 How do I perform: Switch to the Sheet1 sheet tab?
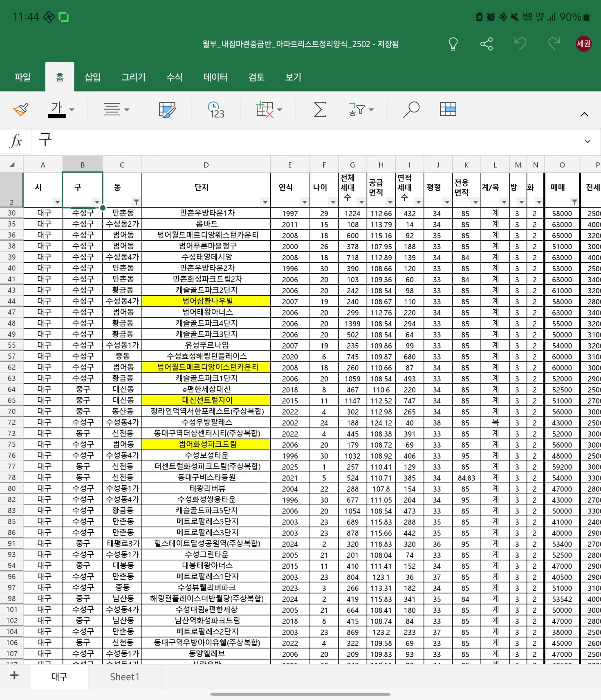pyautogui.click(x=125, y=677)
